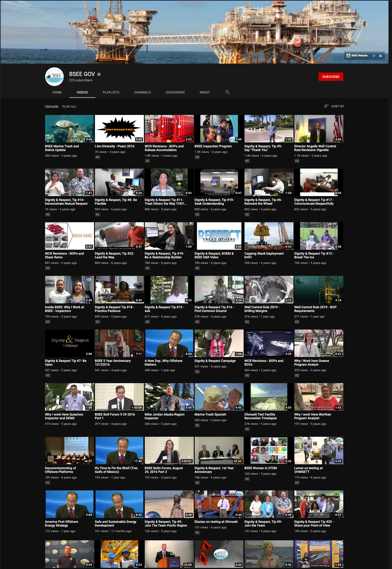Open the Playlists tab
The height and width of the screenshot is (569, 392).
pos(111,92)
